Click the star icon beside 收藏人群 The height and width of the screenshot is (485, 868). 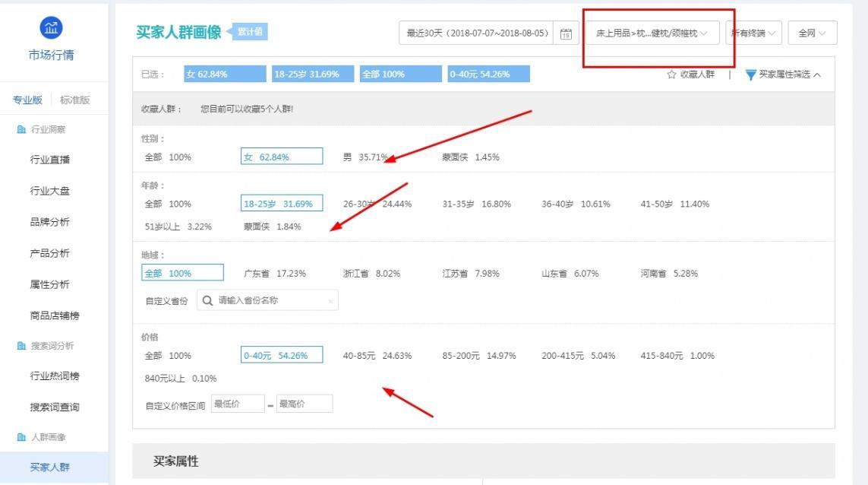[x=671, y=74]
